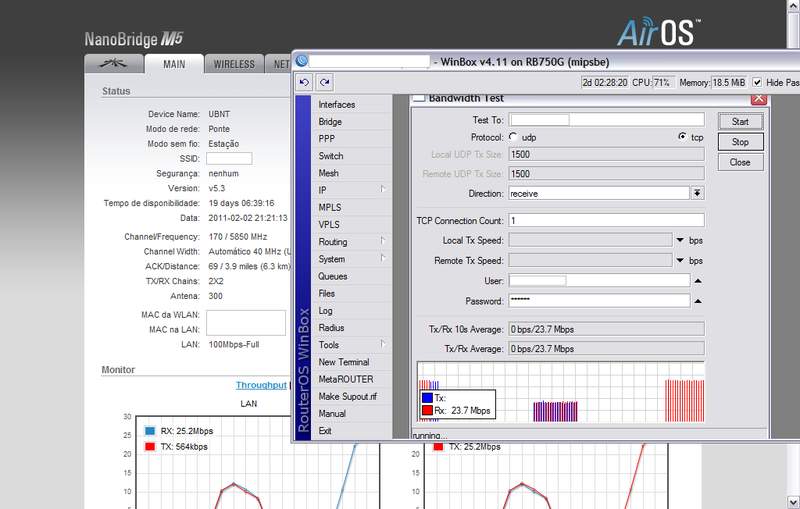The width and height of the screenshot is (800, 509).
Task: Switch to the WIRELESS tab
Action: click(x=233, y=64)
